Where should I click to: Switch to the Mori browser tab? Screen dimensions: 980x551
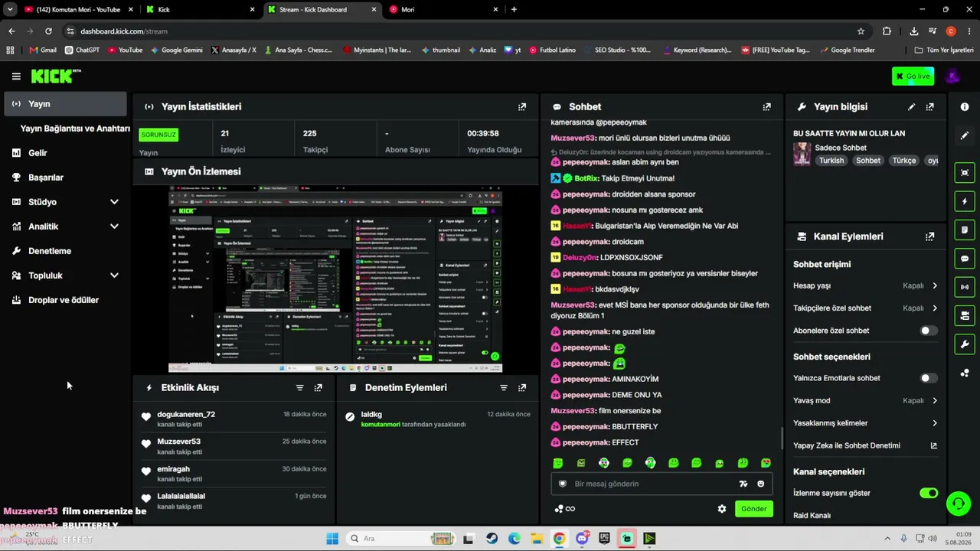(x=444, y=9)
